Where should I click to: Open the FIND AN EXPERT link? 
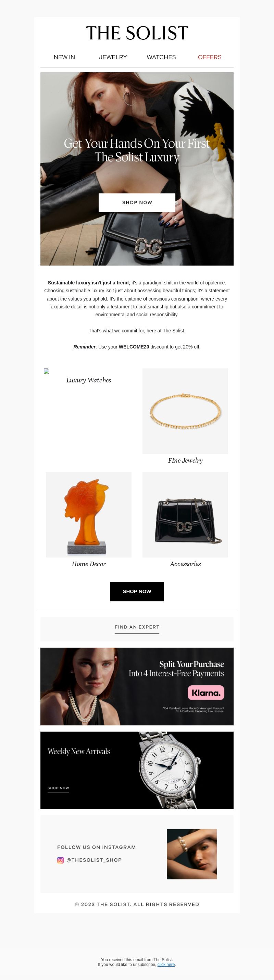[x=137, y=627]
